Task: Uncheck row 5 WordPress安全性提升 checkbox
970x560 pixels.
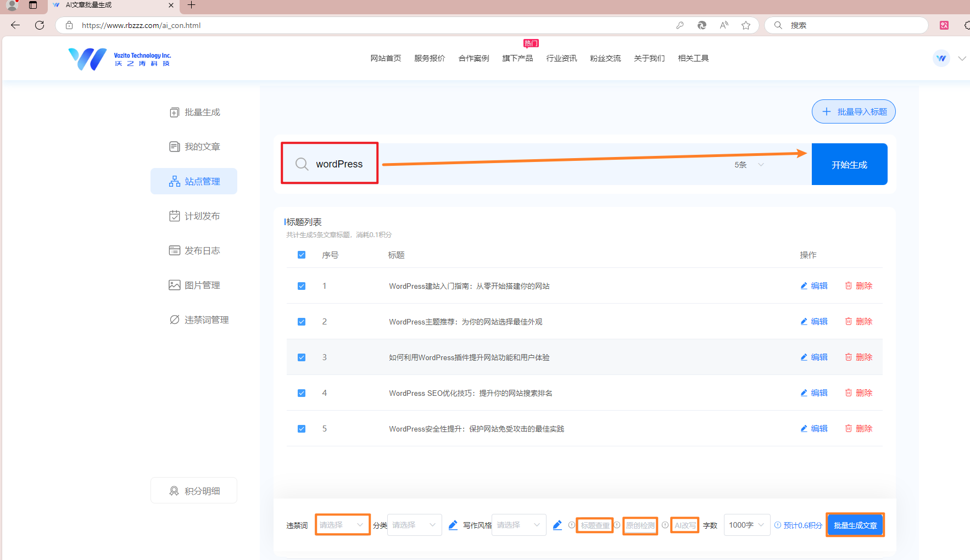Action: click(302, 429)
